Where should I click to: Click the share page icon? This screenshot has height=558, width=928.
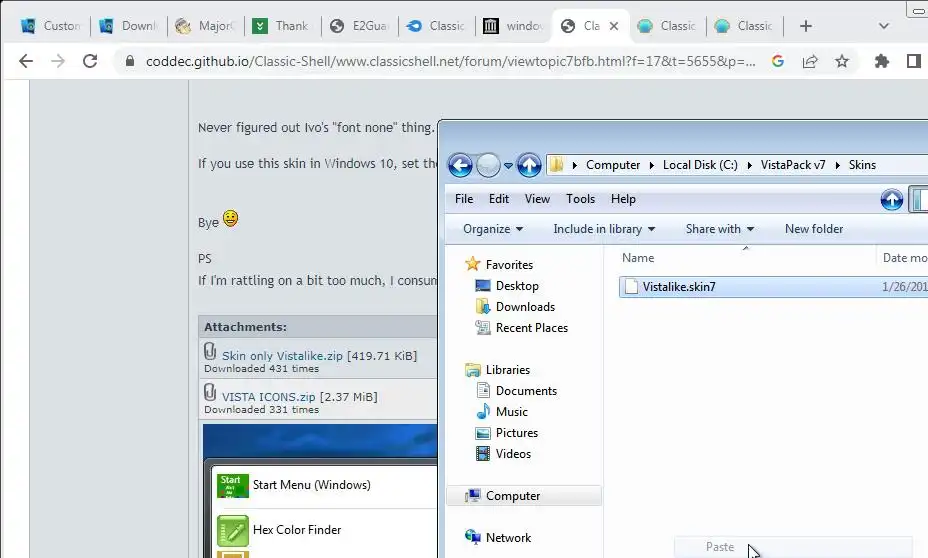[x=810, y=61]
